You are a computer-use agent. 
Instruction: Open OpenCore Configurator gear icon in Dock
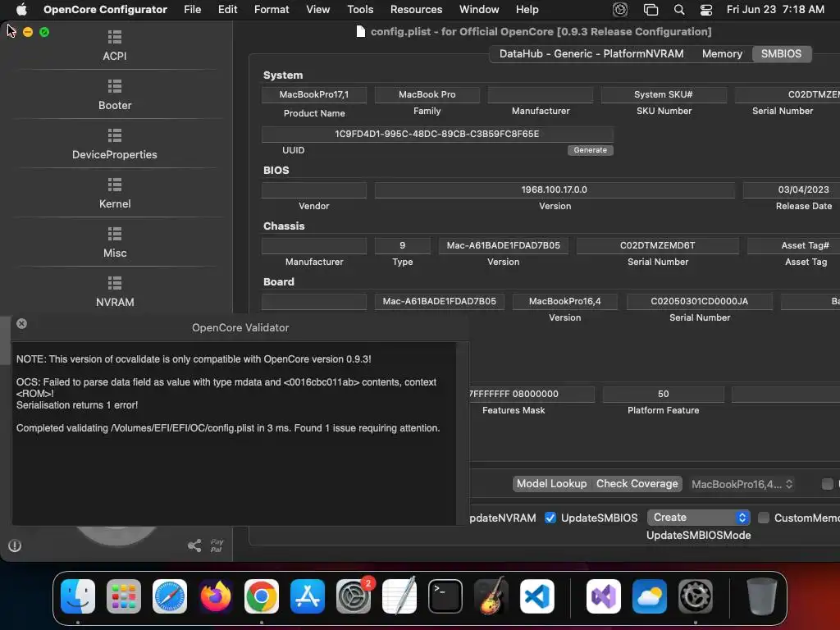click(x=696, y=596)
